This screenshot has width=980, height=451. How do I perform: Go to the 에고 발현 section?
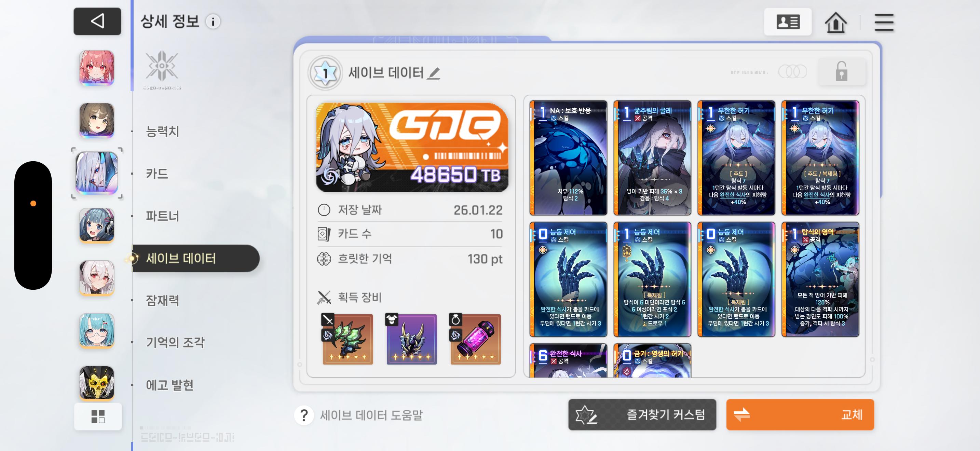point(170,385)
